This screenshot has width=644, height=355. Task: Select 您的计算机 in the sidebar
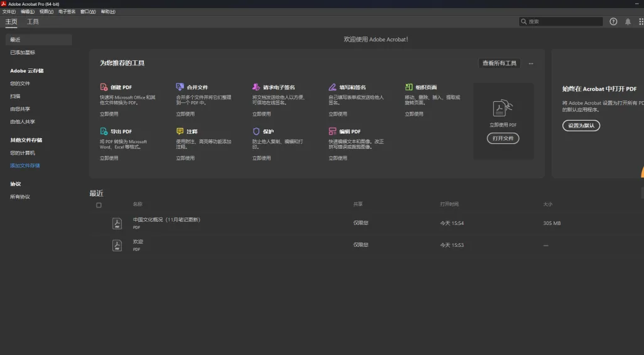[23, 153]
